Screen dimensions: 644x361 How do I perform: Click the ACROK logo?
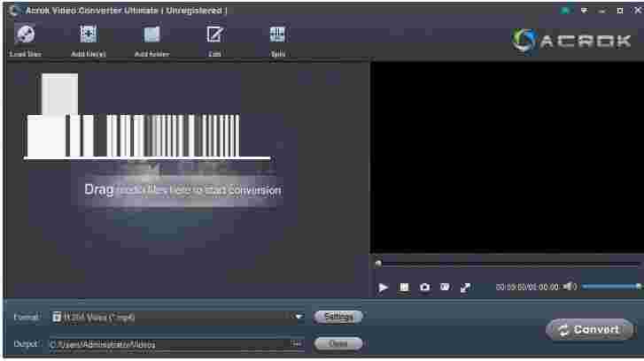coord(571,41)
